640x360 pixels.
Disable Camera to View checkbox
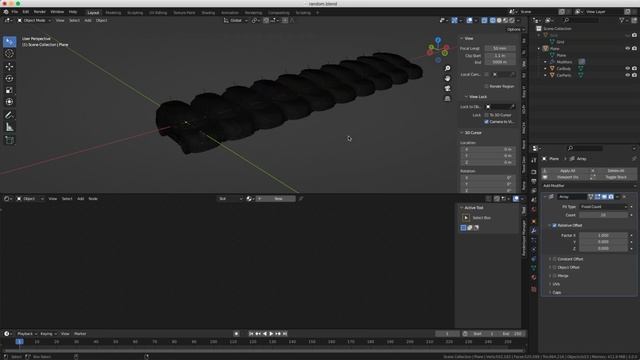(x=487, y=122)
